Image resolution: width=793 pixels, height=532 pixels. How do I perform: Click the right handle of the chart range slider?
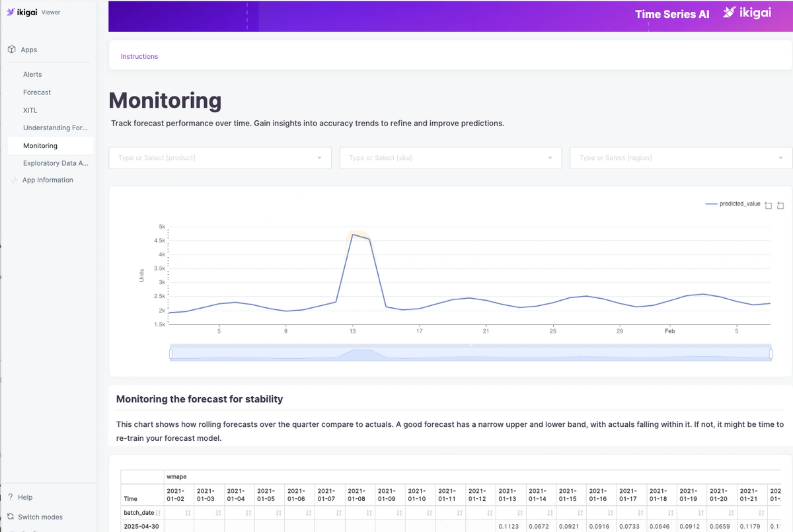tap(771, 354)
